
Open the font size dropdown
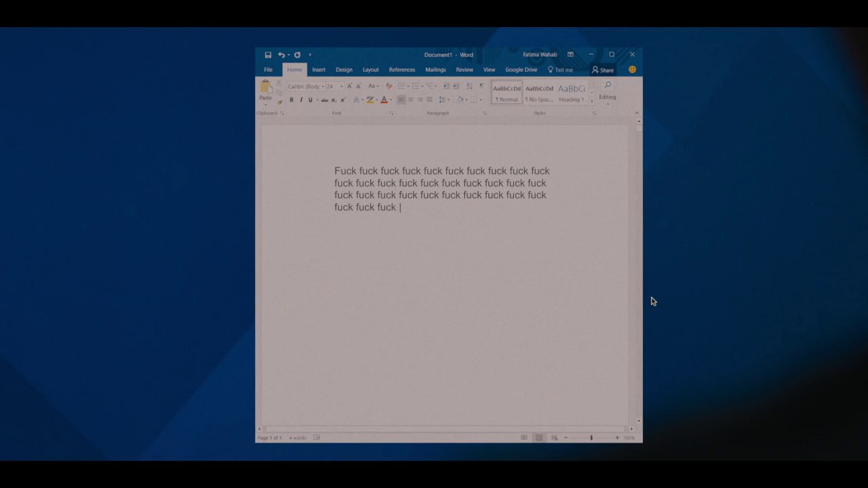click(341, 87)
